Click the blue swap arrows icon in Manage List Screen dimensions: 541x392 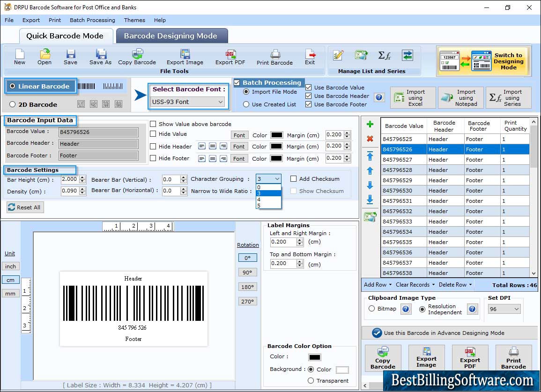[x=408, y=55]
